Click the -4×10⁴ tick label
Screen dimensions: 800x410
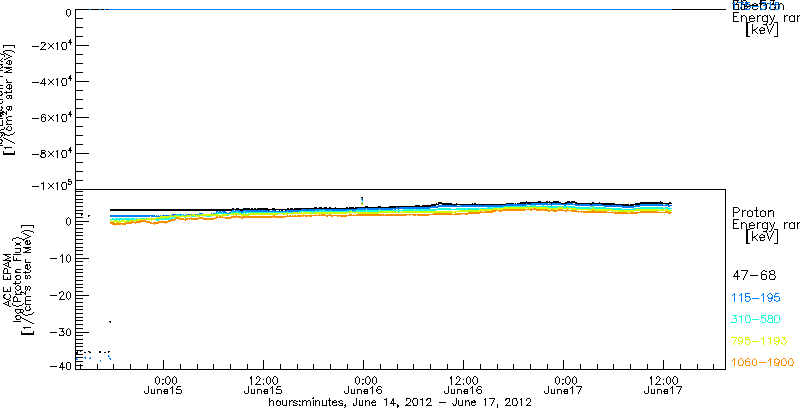(x=51, y=82)
